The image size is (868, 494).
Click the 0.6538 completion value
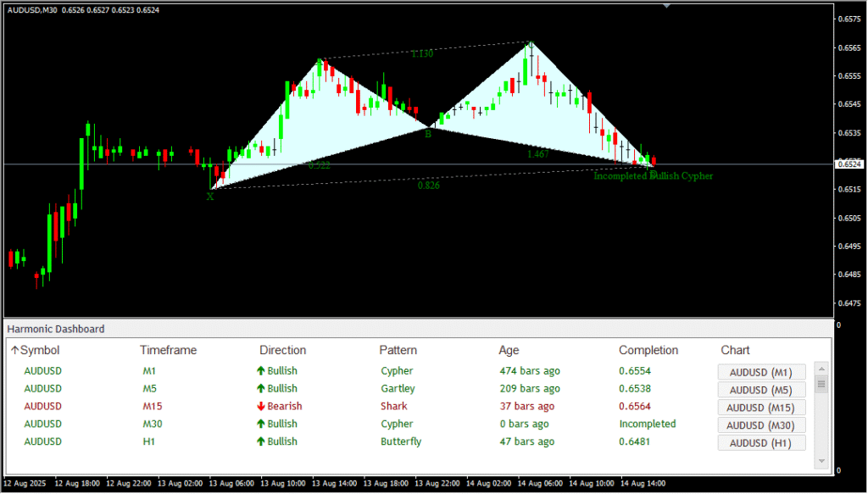click(635, 389)
